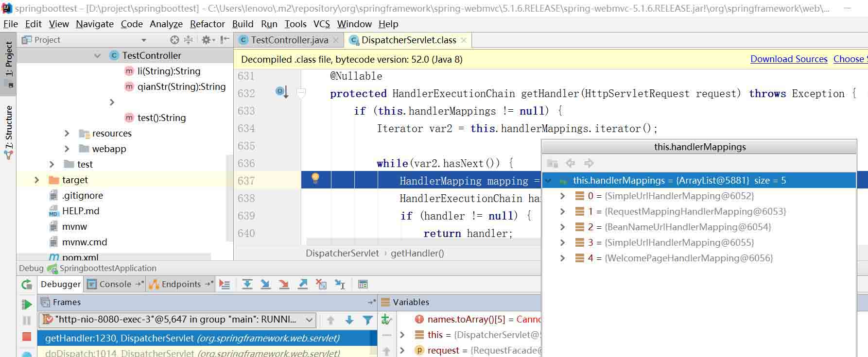The height and width of the screenshot is (357, 868).
Task: Click Show Execution Point in the debugger toolbar
Action: coord(225,285)
